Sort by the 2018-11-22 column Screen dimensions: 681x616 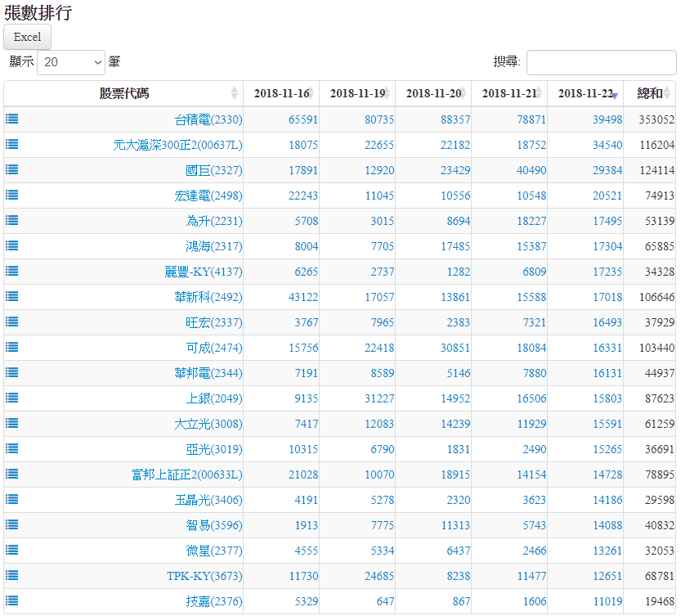point(585,93)
